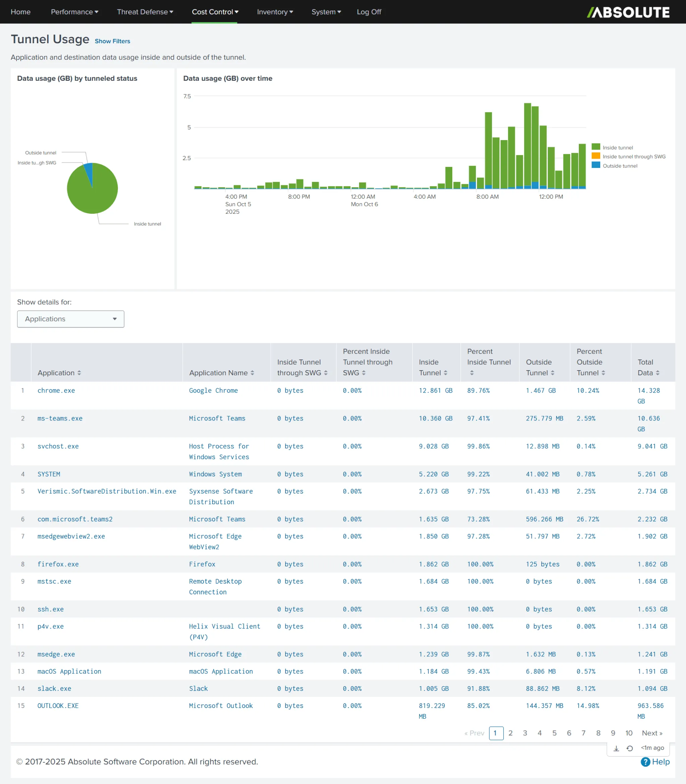Screen dimensions: 686x784
Task: Sort by Outside Tunnel column sort arrows
Action: coord(552,373)
